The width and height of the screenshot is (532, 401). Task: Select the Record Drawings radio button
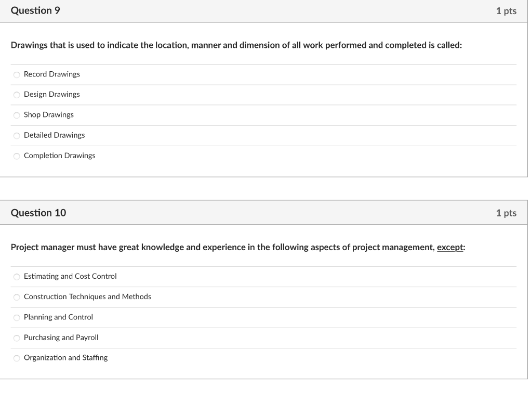tap(17, 75)
